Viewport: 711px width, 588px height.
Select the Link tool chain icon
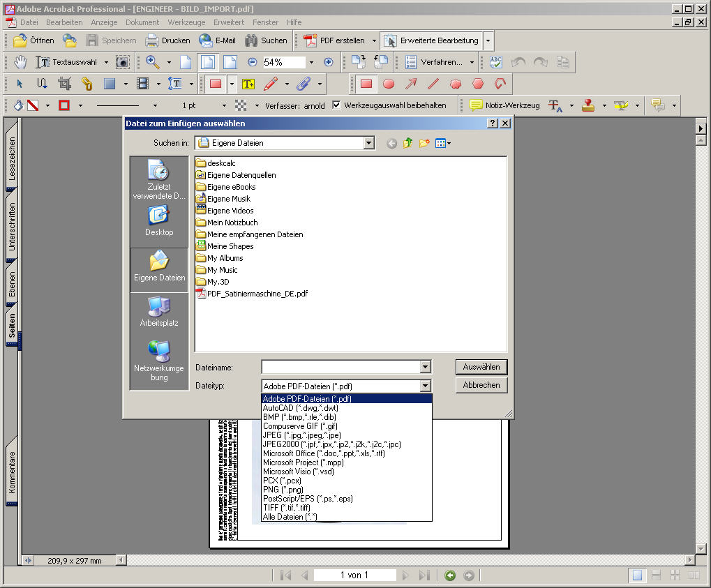(87, 84)
